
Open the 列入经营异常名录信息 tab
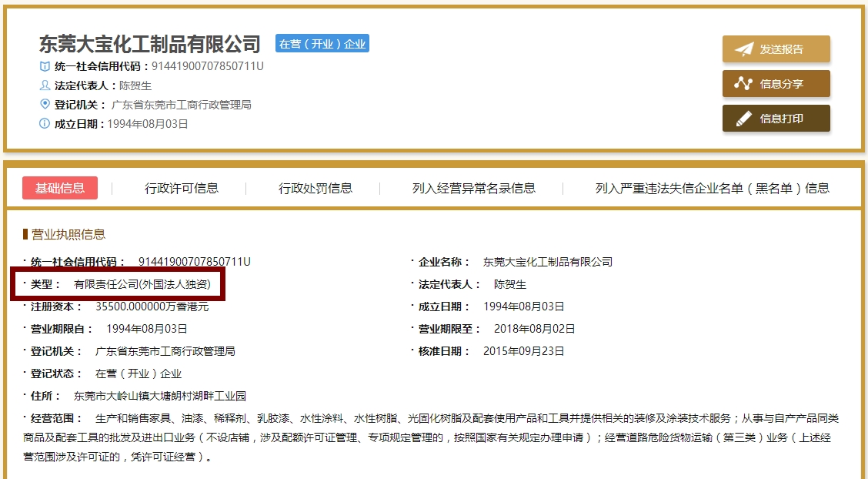point(474,188)
